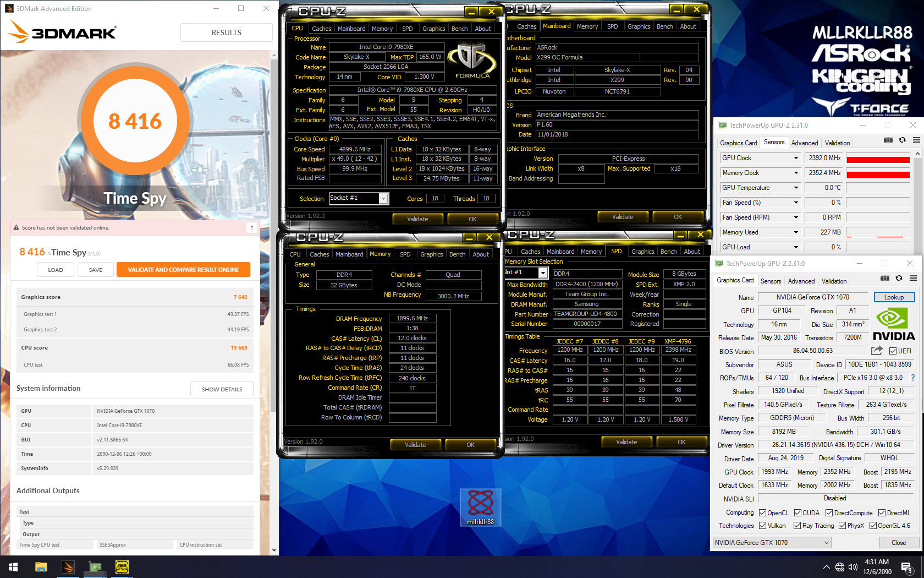Open the GPU Temperature sensor dropdown

tap(795, 188)
